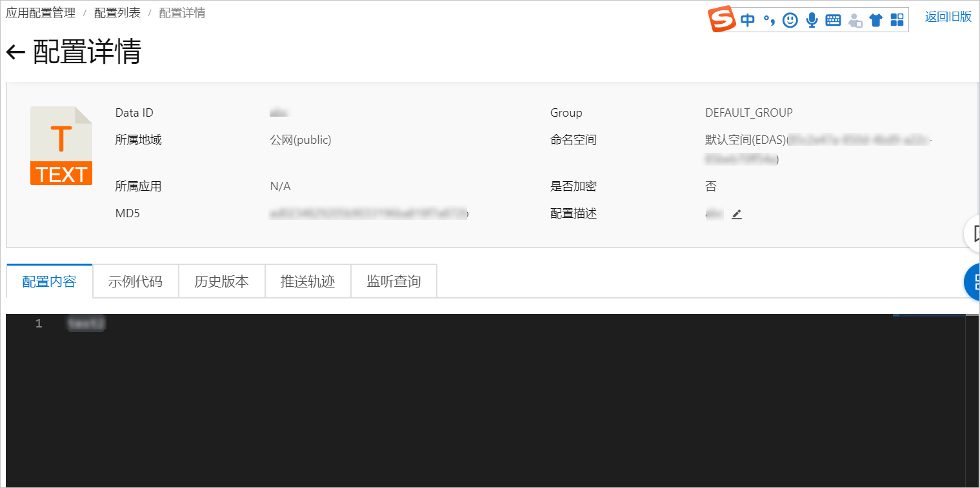Image resolution: width=980 pixels, height=488 pixels.
Task: Click the 配置描述 label
Action: click(x=574, y=213)
